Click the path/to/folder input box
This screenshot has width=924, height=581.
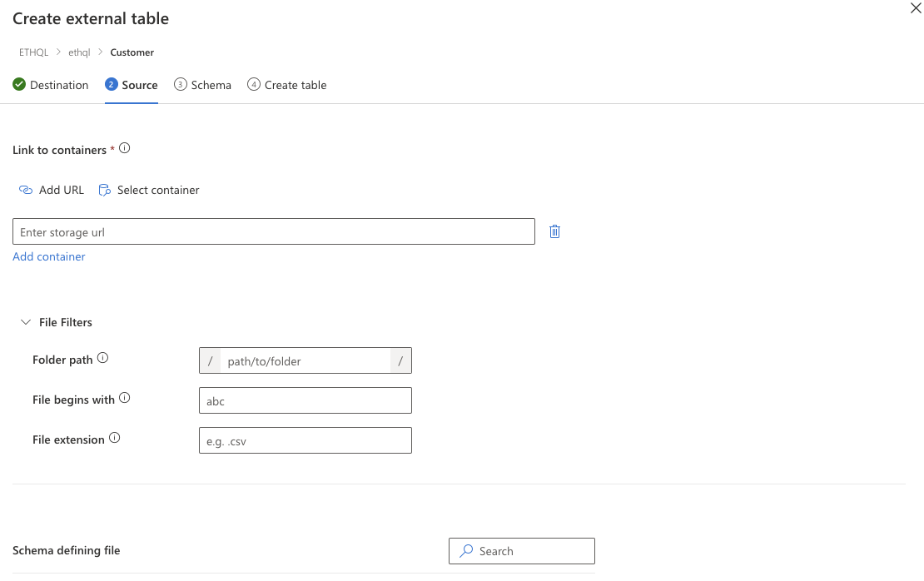[305, 360]
